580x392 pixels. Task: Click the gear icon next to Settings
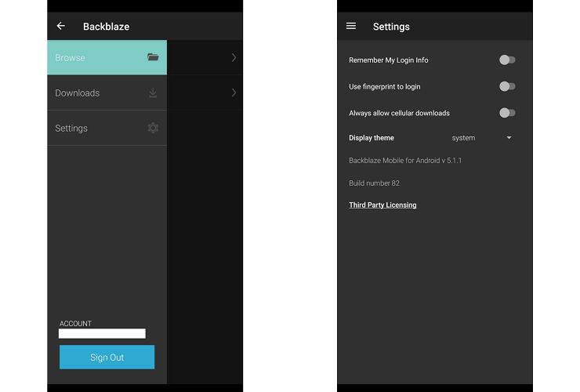click(x=153, y=128)
